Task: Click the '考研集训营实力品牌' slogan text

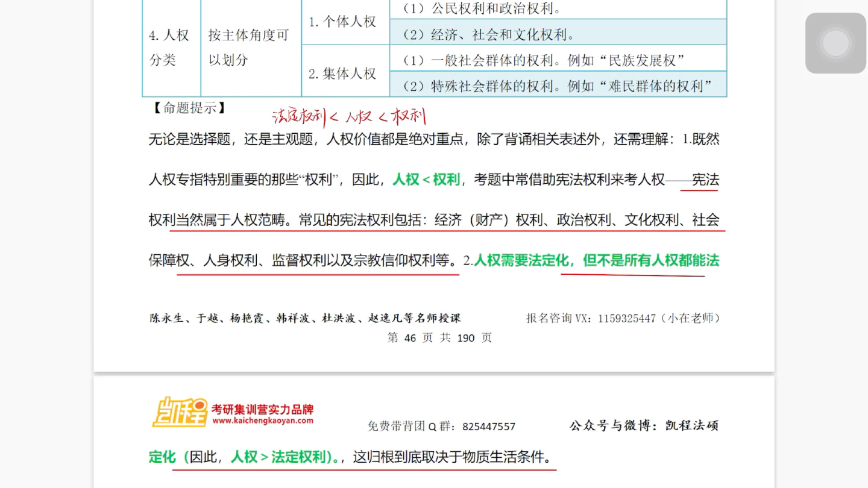Action: [x=262, y=409]
